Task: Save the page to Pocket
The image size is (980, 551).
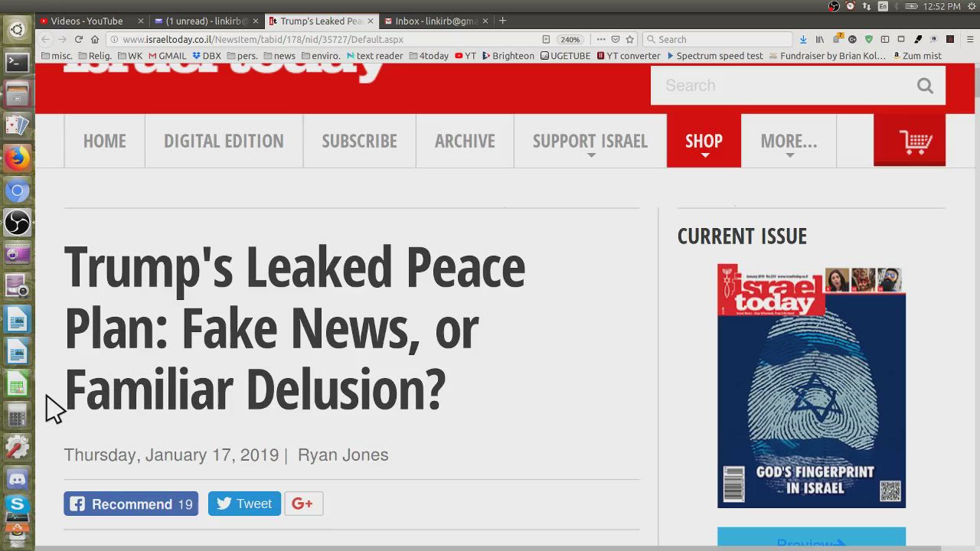Action: tap(616, 39)
